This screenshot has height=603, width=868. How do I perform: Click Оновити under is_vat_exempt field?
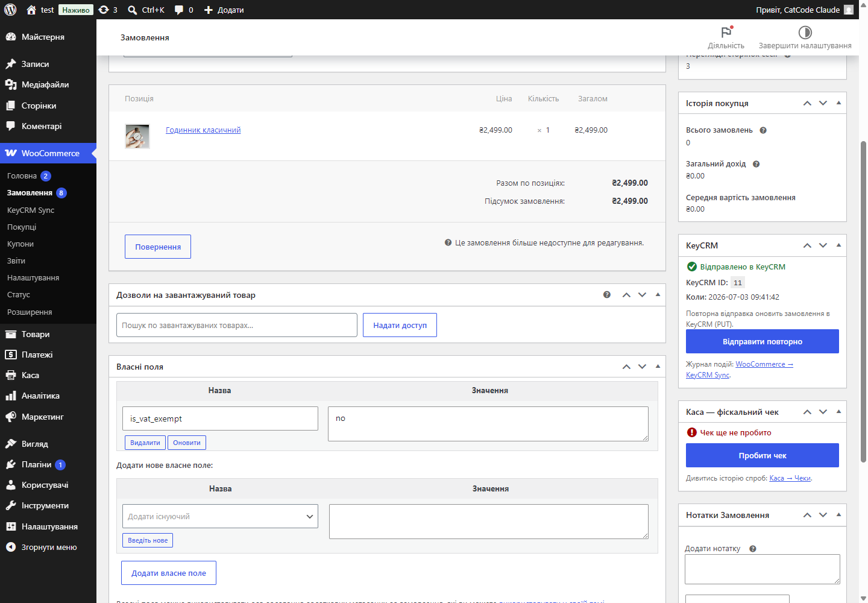(187, 443)
